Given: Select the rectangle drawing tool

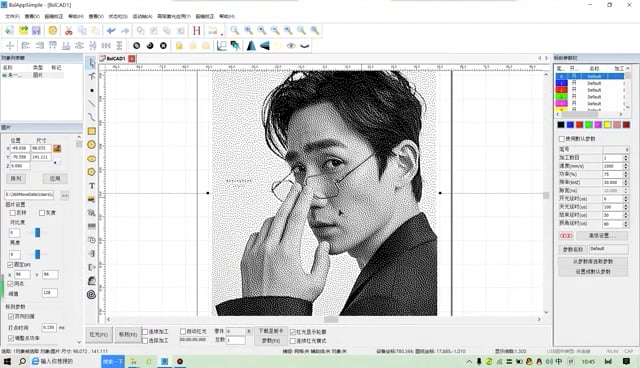Looking at the screenshot, I should point(92,131).
